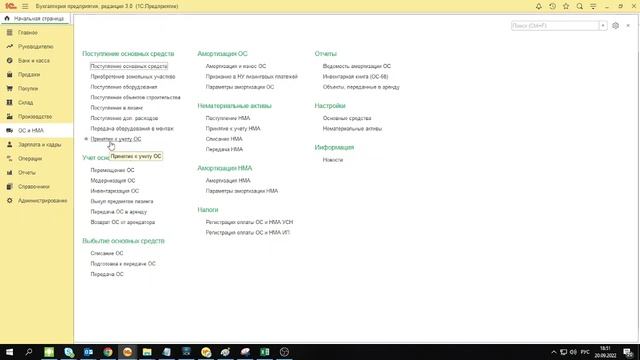Open Excel from the taskbar
This screenshot has height=360, width=640.
tap(264, 352)
